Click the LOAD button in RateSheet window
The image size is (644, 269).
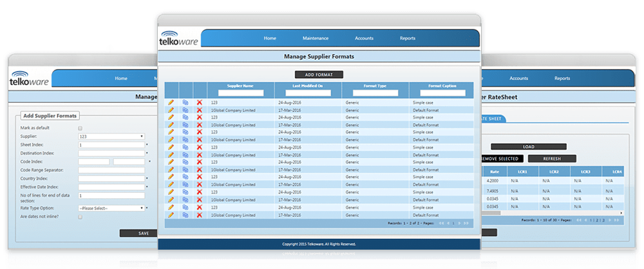pos(529,147)
